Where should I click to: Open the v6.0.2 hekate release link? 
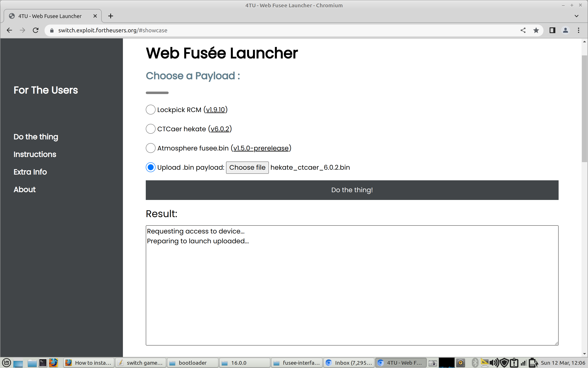click(x=220, y=129)
